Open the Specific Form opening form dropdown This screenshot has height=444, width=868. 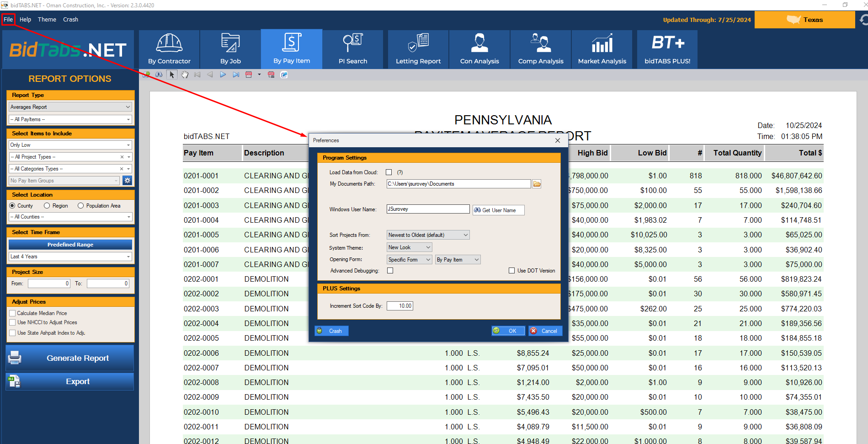[x=409, y=260]
